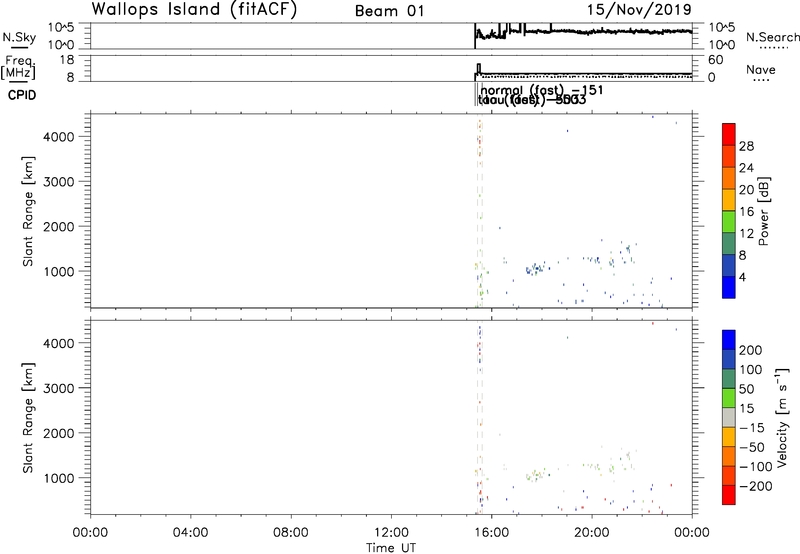Click the N.Sky legend label
This screenshot has width=800, height=554.
(x=19, y=37)
